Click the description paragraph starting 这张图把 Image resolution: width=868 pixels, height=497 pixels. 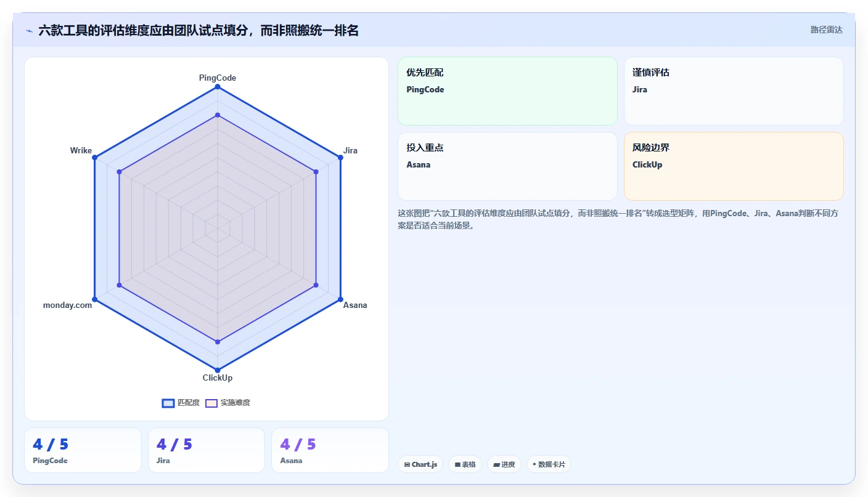pyautogui.click(x=618, y=219)
